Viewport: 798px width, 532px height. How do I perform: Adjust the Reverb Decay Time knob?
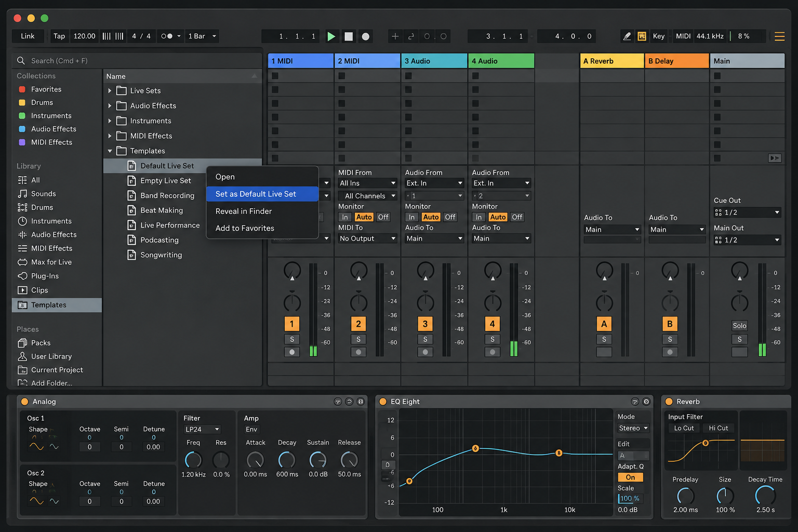[x=765, y=495]
